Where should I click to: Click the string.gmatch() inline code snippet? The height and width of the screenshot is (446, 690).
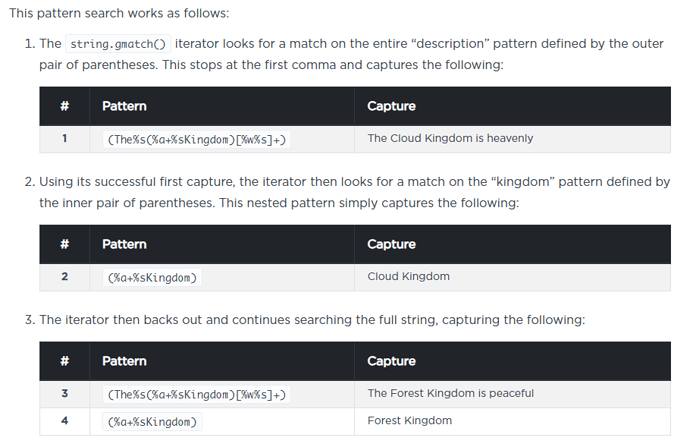[x=118, y=45]
